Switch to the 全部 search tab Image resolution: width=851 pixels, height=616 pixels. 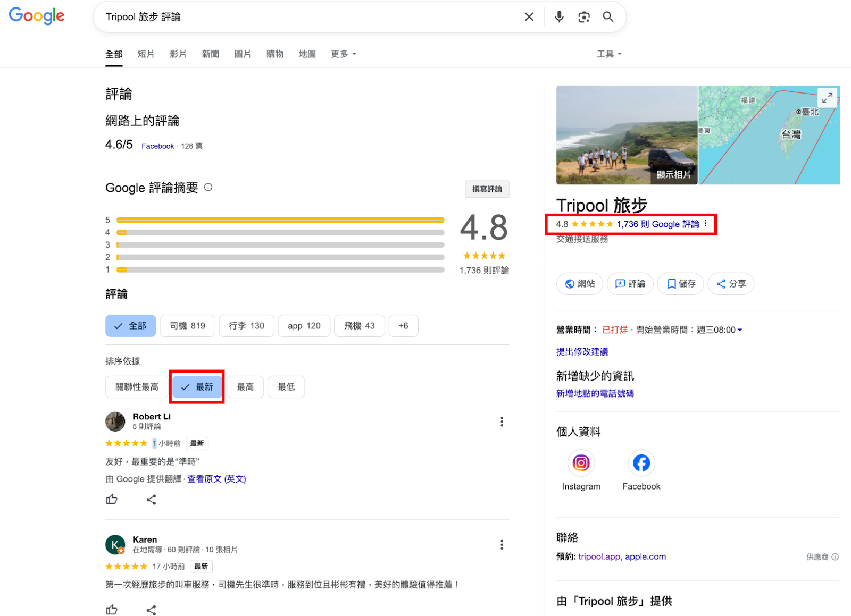tap(114, 54)
